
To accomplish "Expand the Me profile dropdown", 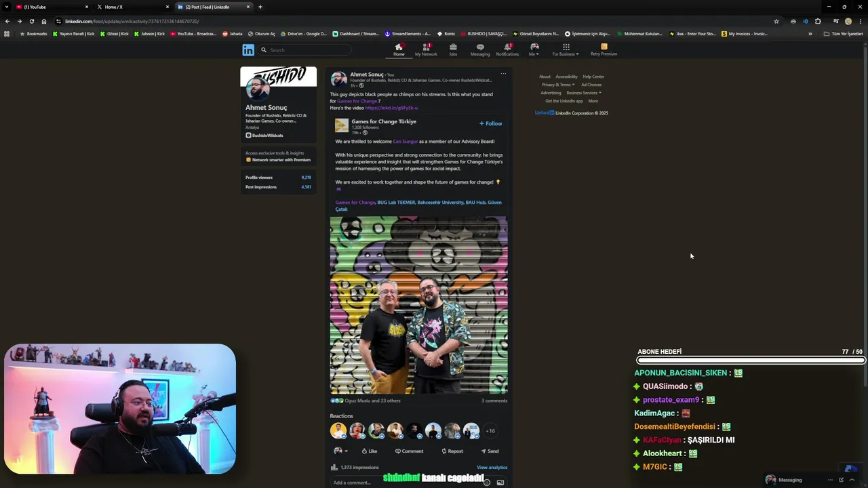I will coord(534,49).
